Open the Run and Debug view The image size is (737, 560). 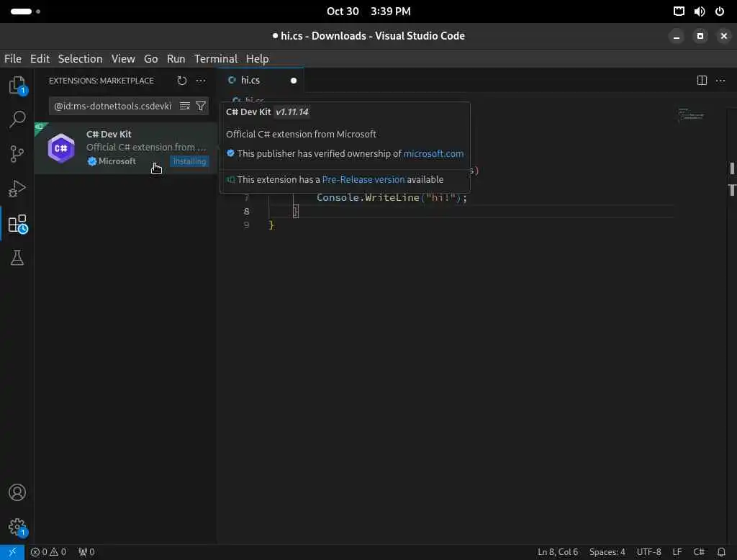[17, 189]
